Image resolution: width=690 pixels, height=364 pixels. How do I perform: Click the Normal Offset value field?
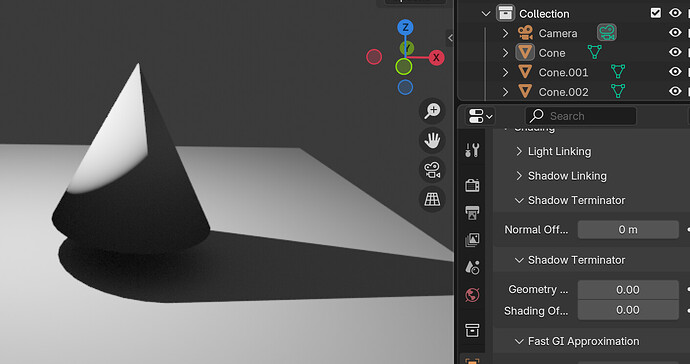point(628,230)
